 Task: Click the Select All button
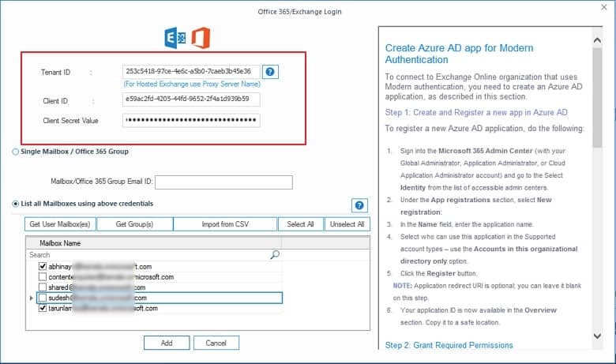pyautogui.click(x=301, y=224)
